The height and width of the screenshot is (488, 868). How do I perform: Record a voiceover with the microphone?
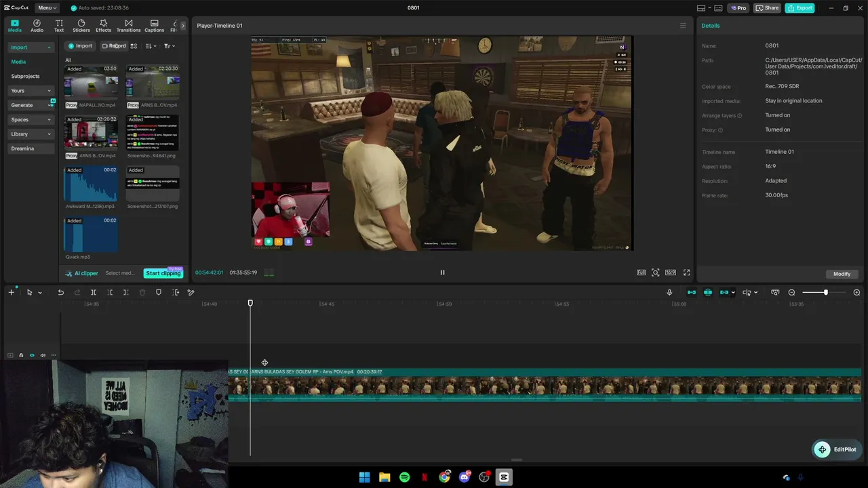click(x=669, y=292)
